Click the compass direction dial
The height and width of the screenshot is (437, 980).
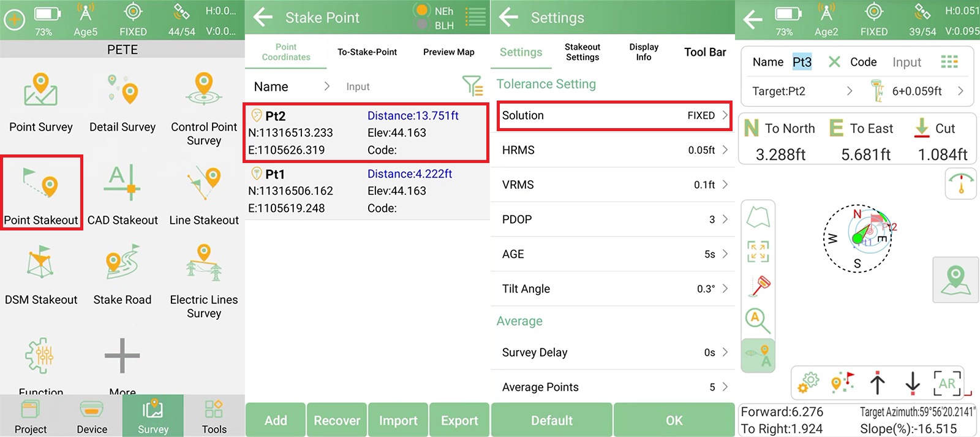(858, 238)
